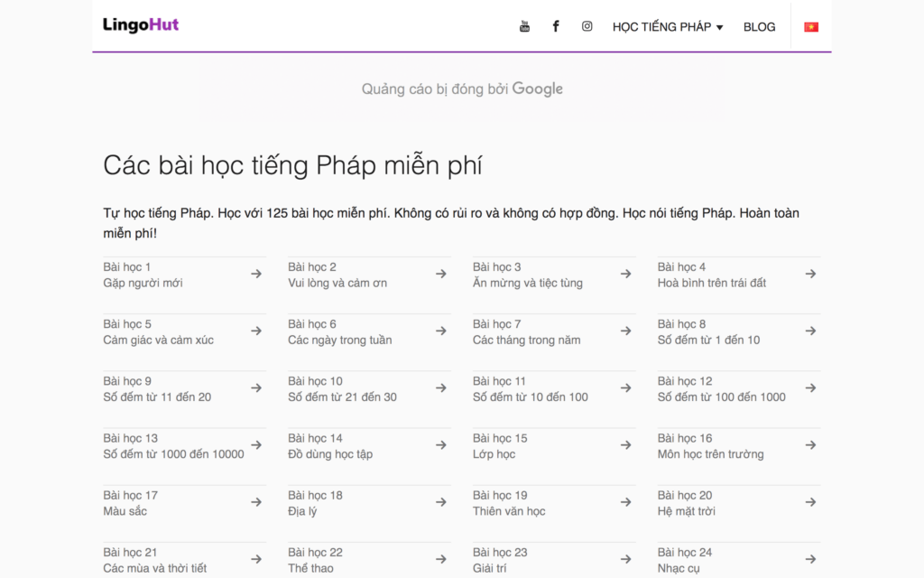Click arrow beside Bài học 18 Địa lý
The height and width of the screenshot is (578, 924).
click(x=440, y=502)
